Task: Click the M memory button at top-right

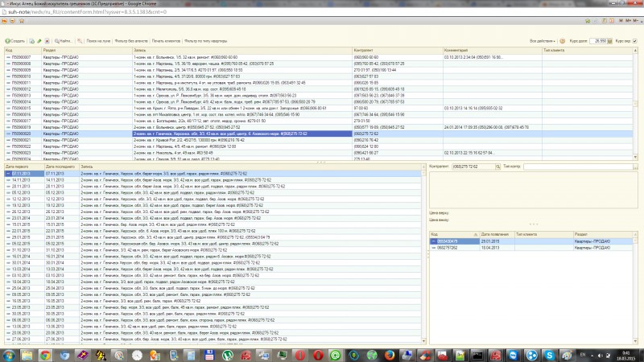Action: [x=621, y=21]
